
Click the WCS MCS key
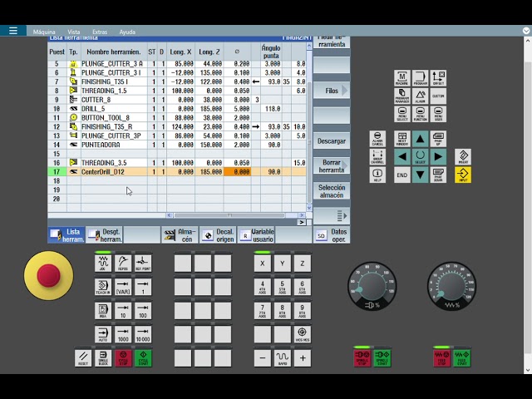(302, 334)
